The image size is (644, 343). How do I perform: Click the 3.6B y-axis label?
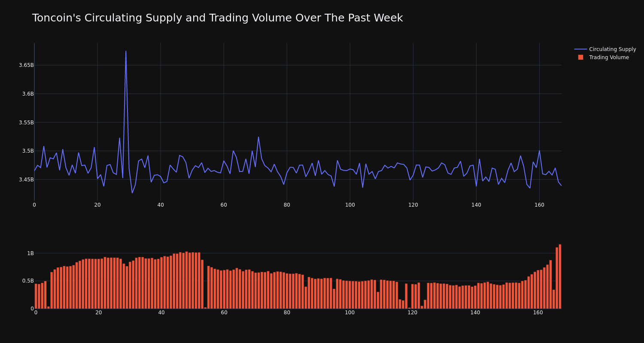click(28, 94)
